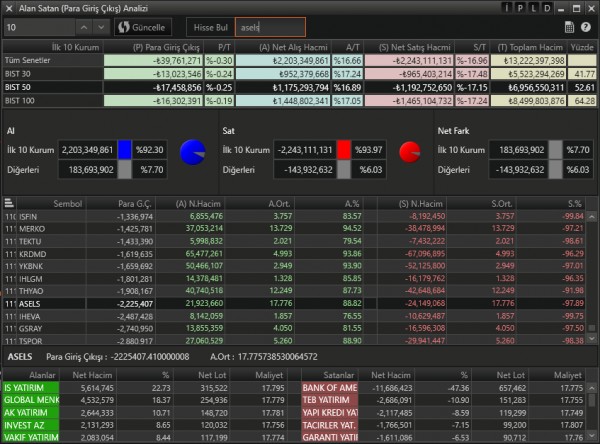Sort stocks by Para G.Ç. column header
The width and height of the screenshot is (600, 444).
121,204
